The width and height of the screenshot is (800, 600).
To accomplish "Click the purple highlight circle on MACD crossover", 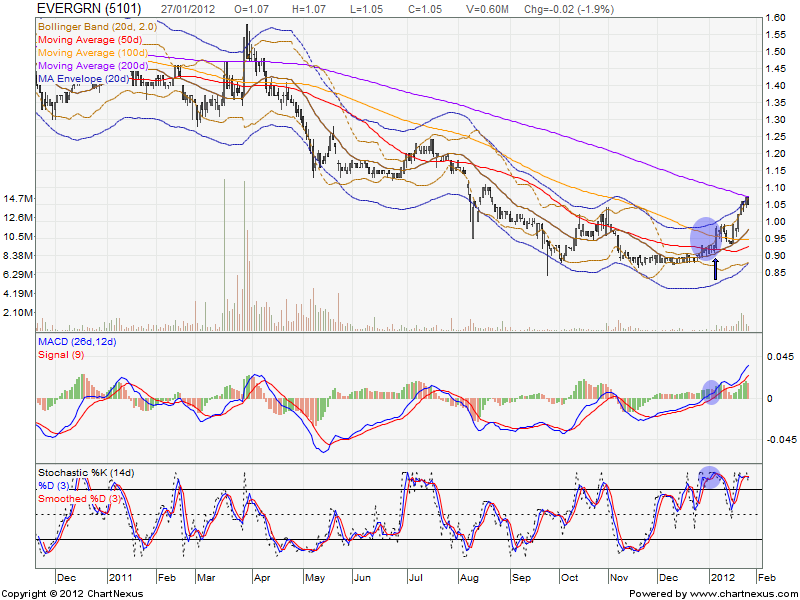I will click(711, 392).
